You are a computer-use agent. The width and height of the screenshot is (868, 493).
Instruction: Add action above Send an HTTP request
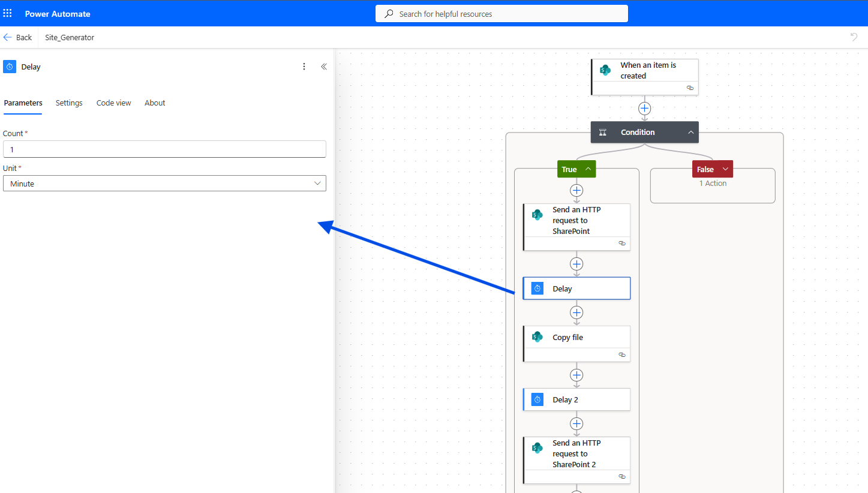[576, 190]
